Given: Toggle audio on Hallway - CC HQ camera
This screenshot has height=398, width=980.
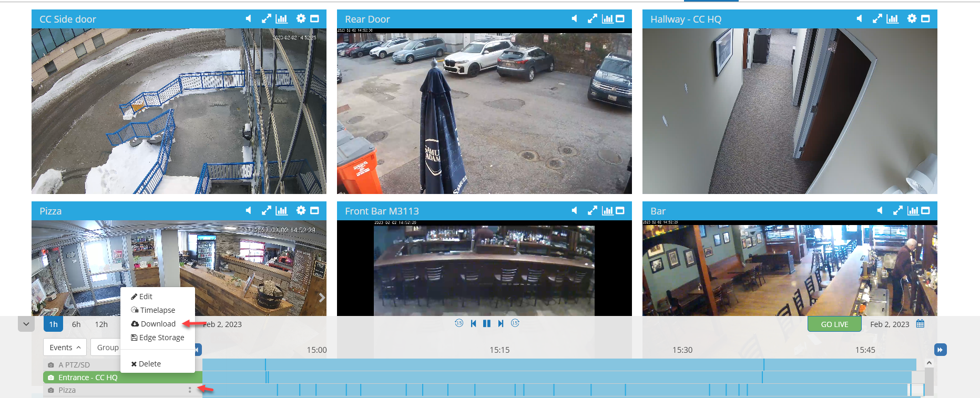Looking at the screenshot, I should [x=859, y=19].
